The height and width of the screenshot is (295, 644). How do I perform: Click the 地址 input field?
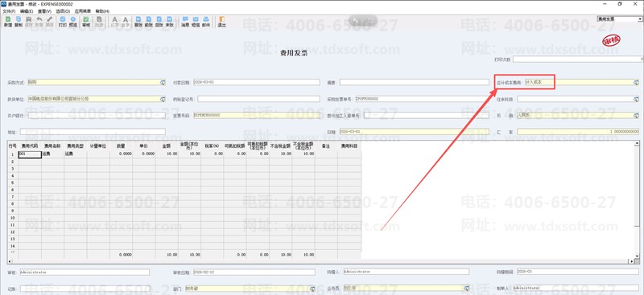(x=93, y=132)
